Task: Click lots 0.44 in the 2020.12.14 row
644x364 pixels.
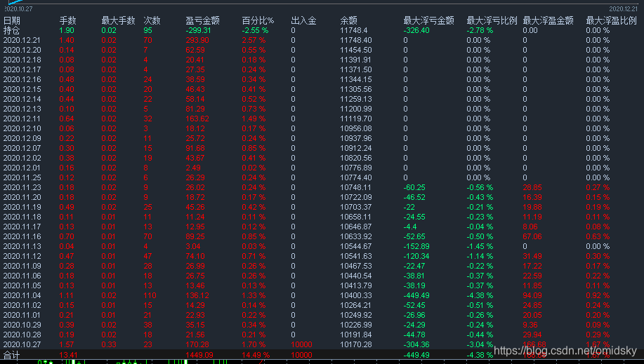Action: (x=67, y=100)
